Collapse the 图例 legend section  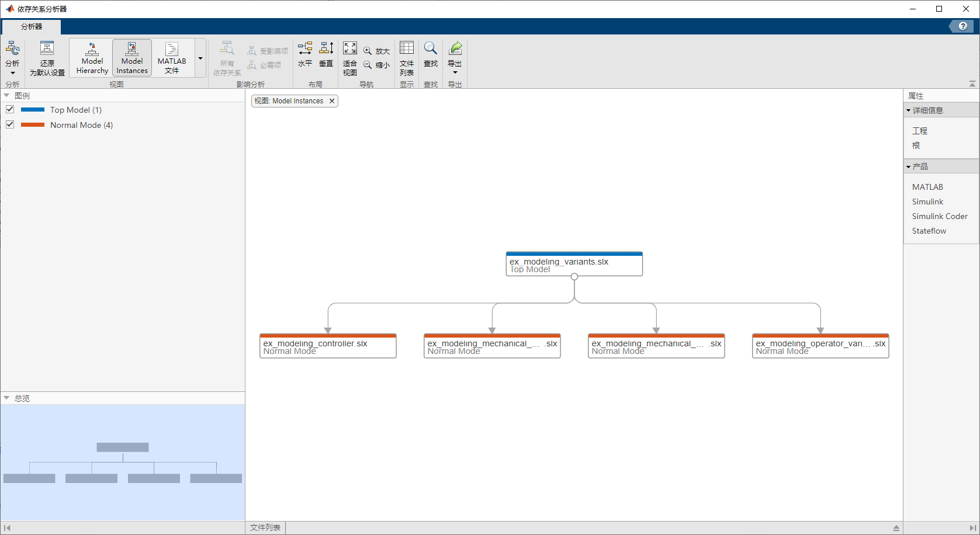coord(6,95)
